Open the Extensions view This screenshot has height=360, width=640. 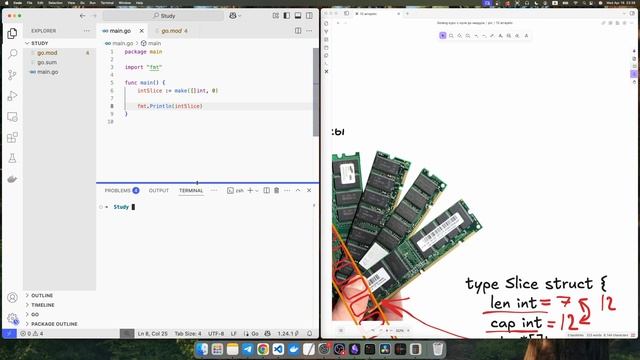tap(12, 138)
